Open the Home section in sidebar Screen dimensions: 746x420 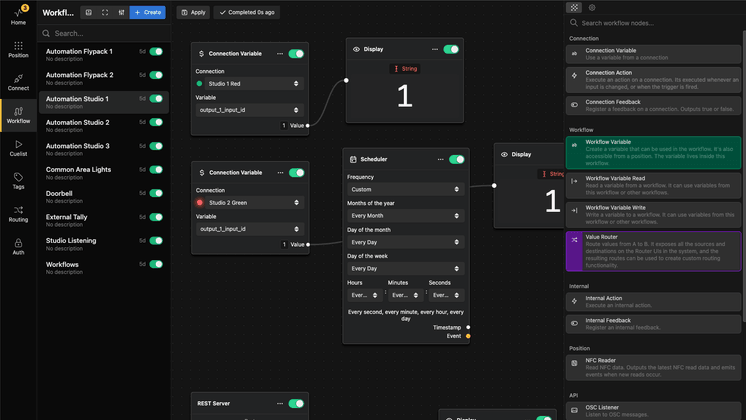pos(18,16)
